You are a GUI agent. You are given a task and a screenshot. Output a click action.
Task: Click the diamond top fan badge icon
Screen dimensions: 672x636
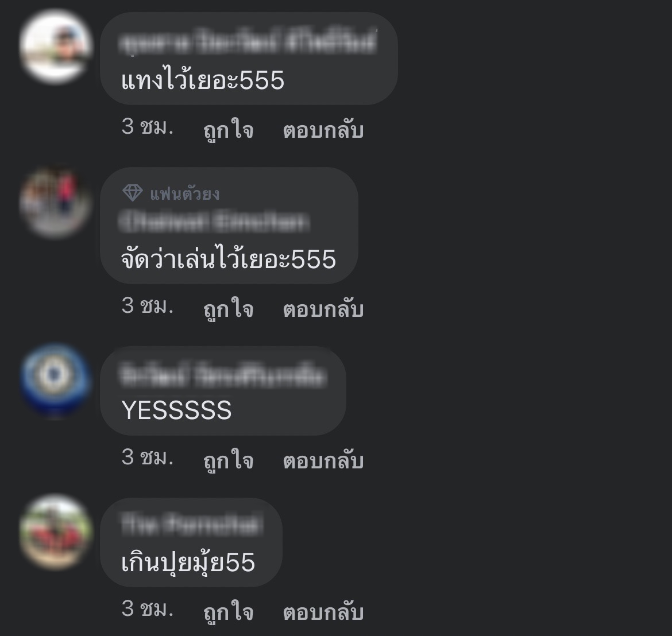pyautogui.click(x=133, y=193)
